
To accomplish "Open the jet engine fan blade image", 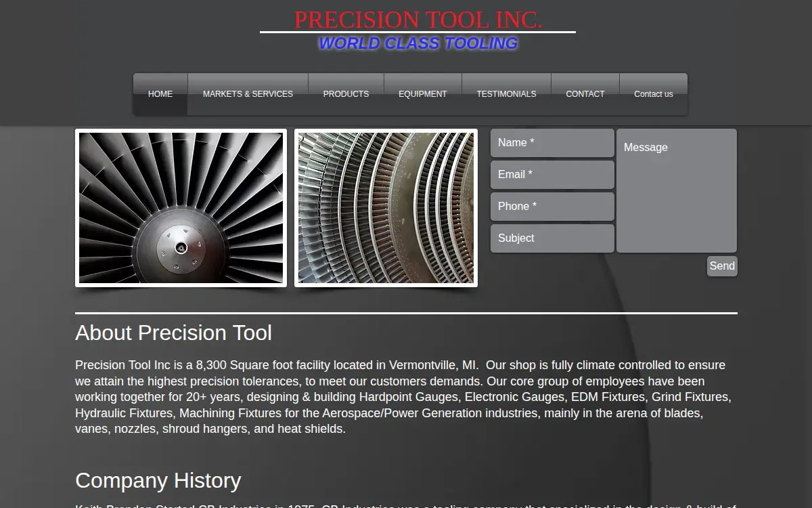I will click(x=181, y=208).
